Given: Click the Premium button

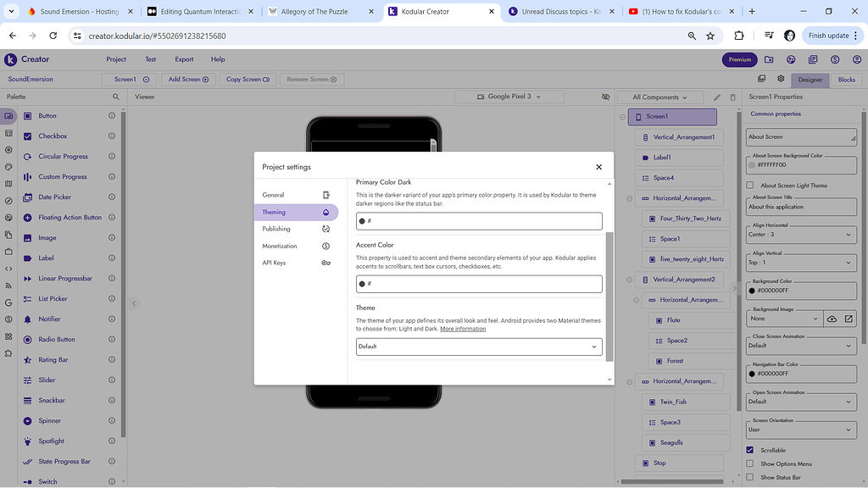Looking at the screenshot, I should [x=739, y=59].
